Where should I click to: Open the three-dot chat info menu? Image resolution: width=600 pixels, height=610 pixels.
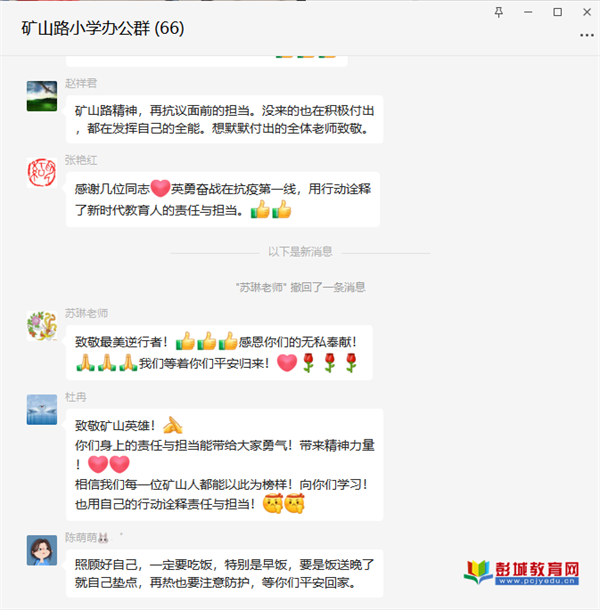[587, 35]
